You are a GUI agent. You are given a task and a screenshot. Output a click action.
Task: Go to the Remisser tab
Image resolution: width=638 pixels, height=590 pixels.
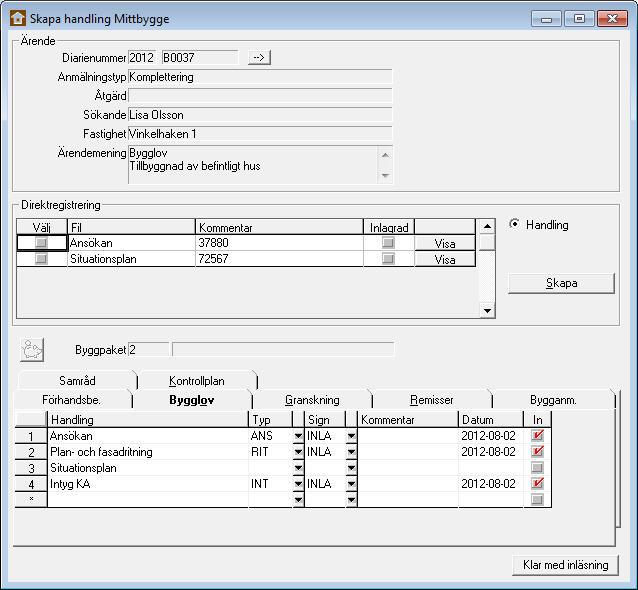pos(432,400)
